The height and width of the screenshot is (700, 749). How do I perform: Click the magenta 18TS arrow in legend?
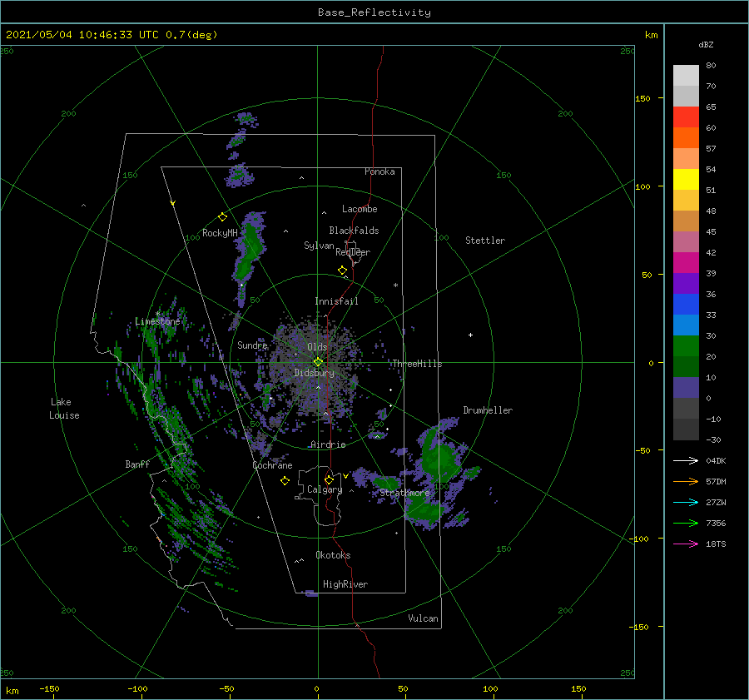tap(686, 544)
